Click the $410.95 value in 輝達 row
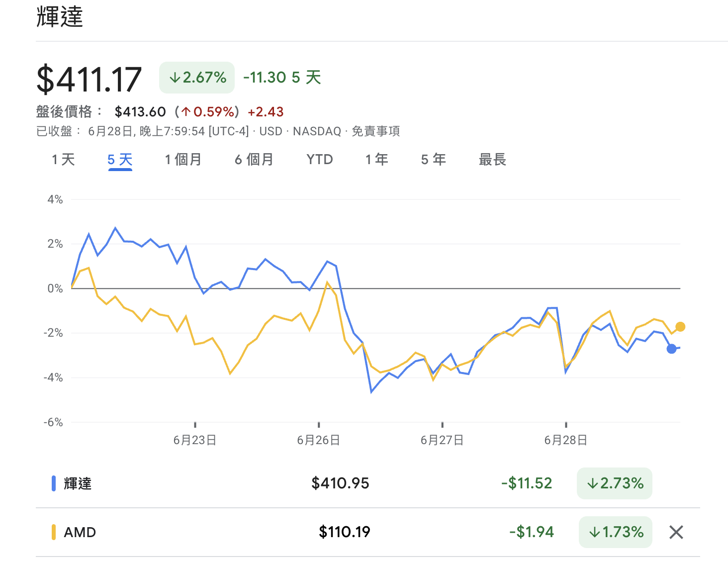Viewport: 728px width, 561px height. 340,483
